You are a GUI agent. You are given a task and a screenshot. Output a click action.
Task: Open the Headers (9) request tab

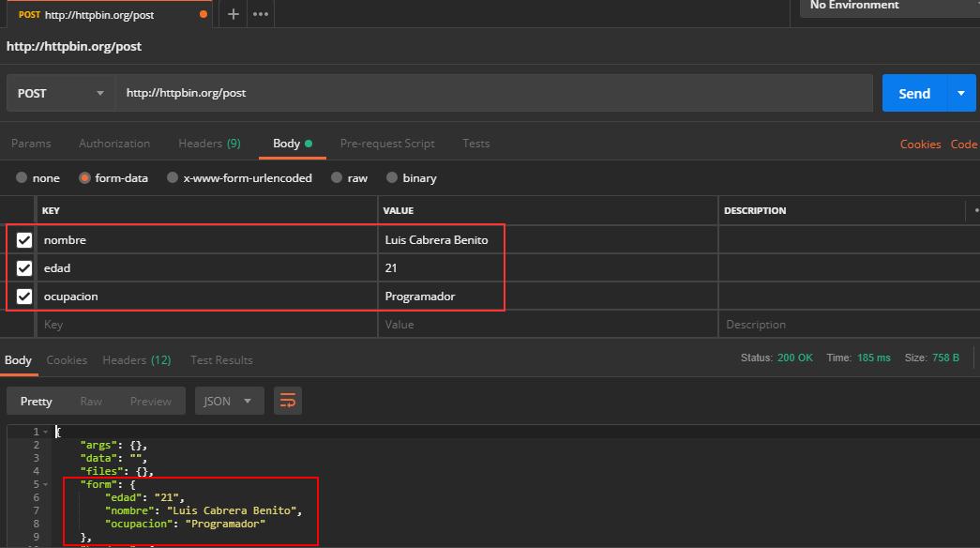[x=209, y=144]
